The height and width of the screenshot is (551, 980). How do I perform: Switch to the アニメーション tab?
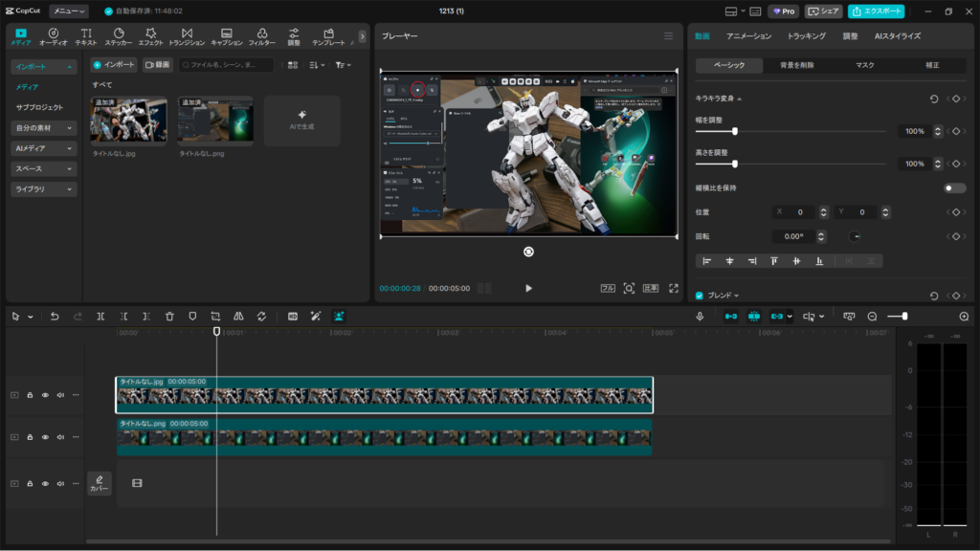point(748,35)
